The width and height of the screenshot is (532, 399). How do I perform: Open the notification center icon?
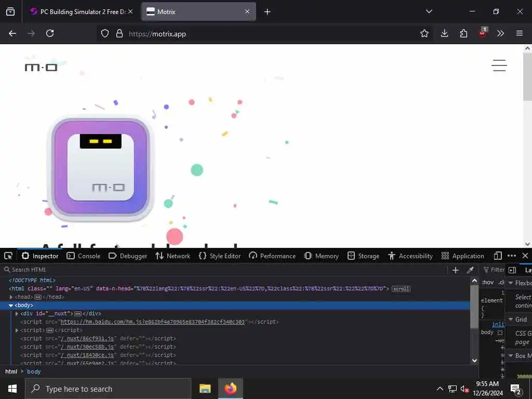516,389
